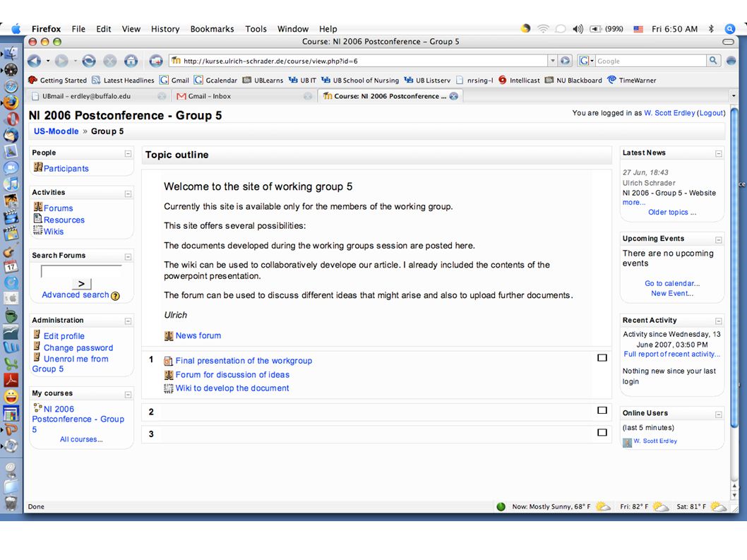747x560 pixels.
Task: Click the Apple menu icon
Action: pyautogui.click(x=16, y=28)
